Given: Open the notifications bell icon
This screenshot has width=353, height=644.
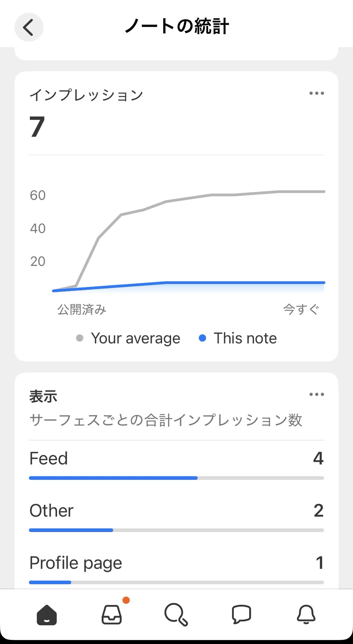Looking at the screenshot, I should pyautogui.click(x=306, y=614).
